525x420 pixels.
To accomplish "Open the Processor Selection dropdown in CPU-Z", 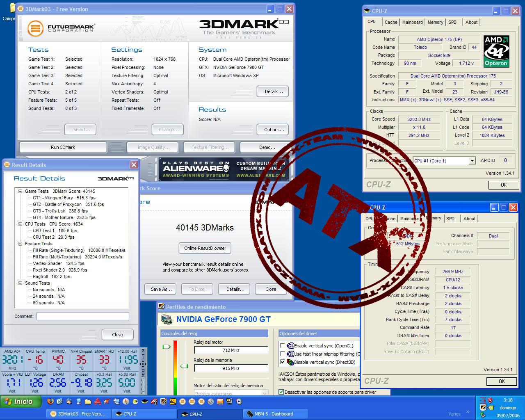I will (472, 161).
